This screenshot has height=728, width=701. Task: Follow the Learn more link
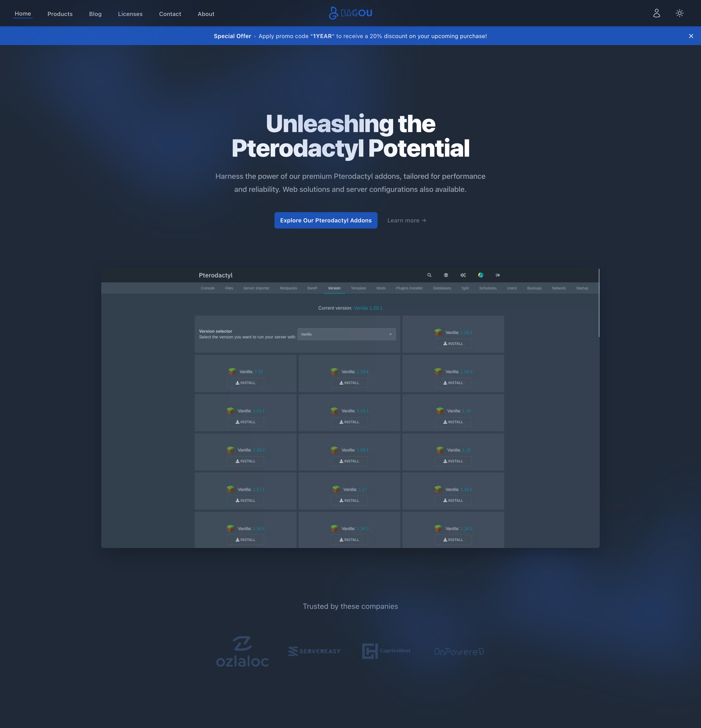tap(406, 221)
